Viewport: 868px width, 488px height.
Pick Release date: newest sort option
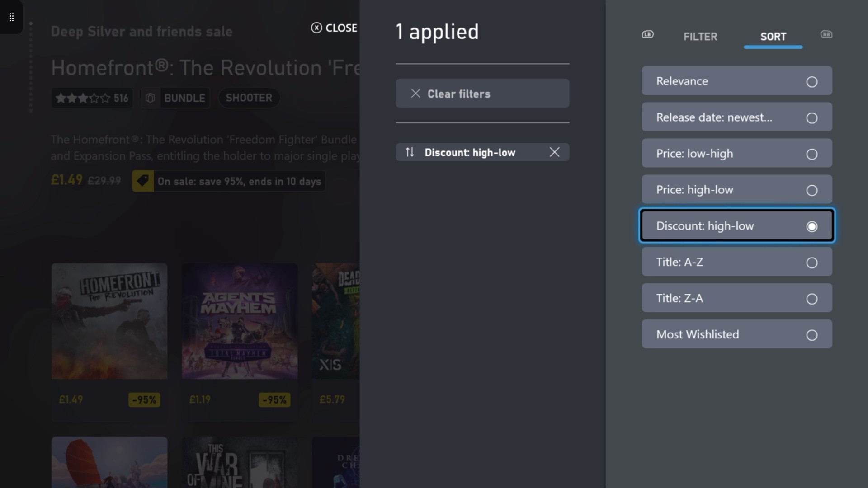pyautogui.click(x=736, y=117)
